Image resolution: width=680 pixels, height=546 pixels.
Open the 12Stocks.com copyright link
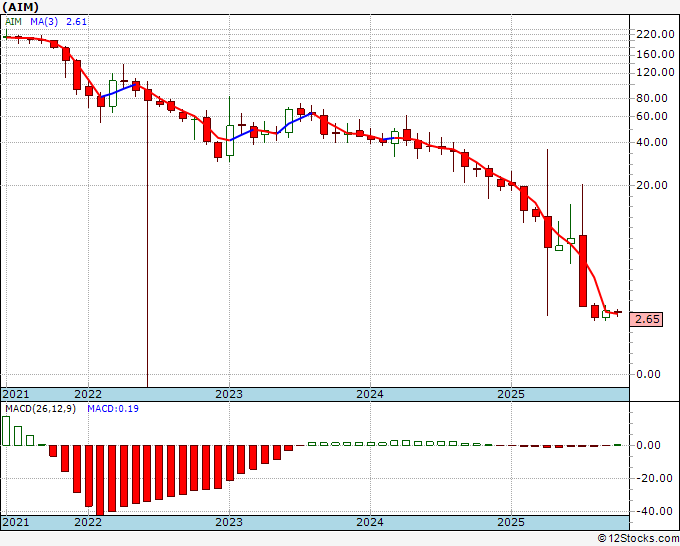[x=638, y=539]
